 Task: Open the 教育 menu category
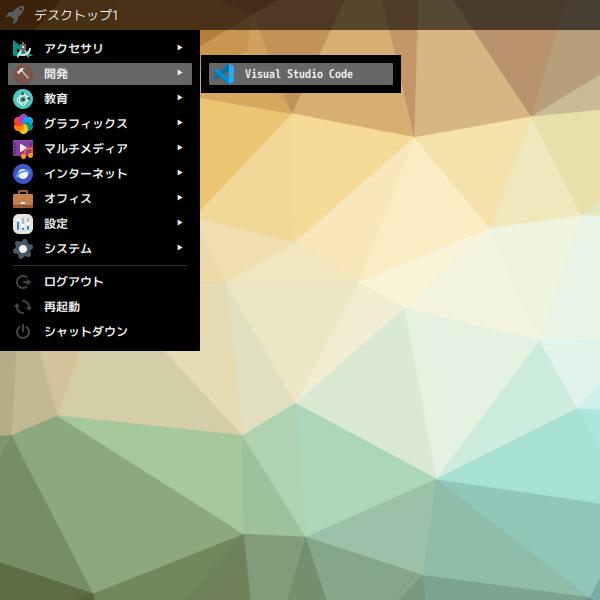(100, 99)
